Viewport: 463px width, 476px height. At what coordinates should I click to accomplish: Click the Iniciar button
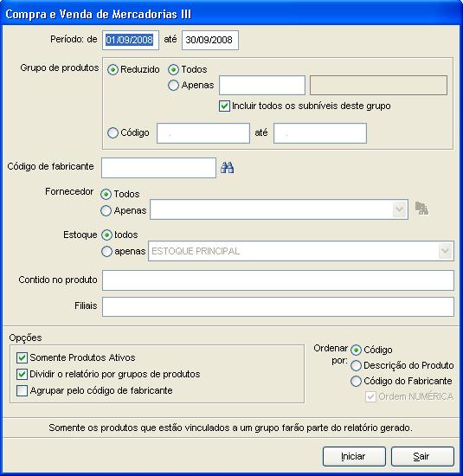pyautogui.click(x=354, y=456)
